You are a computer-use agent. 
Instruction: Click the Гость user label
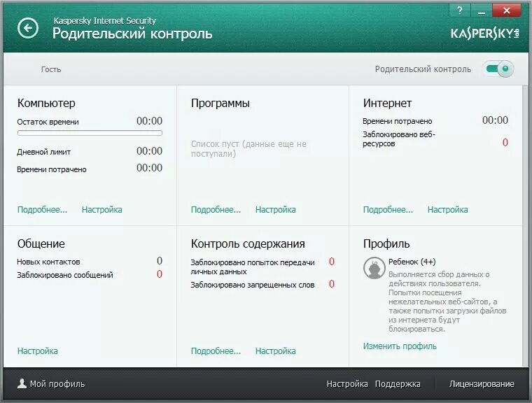click(x=51, y=69)
